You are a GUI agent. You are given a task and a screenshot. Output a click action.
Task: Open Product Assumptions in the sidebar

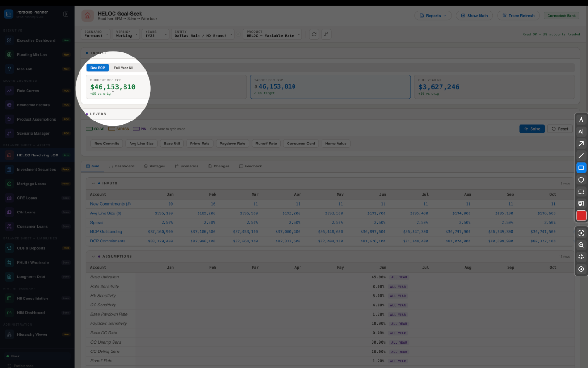37,119
